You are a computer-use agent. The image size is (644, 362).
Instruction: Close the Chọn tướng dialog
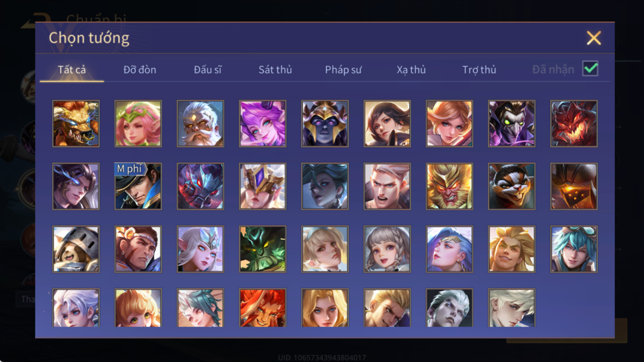click(x=594, y=38)
